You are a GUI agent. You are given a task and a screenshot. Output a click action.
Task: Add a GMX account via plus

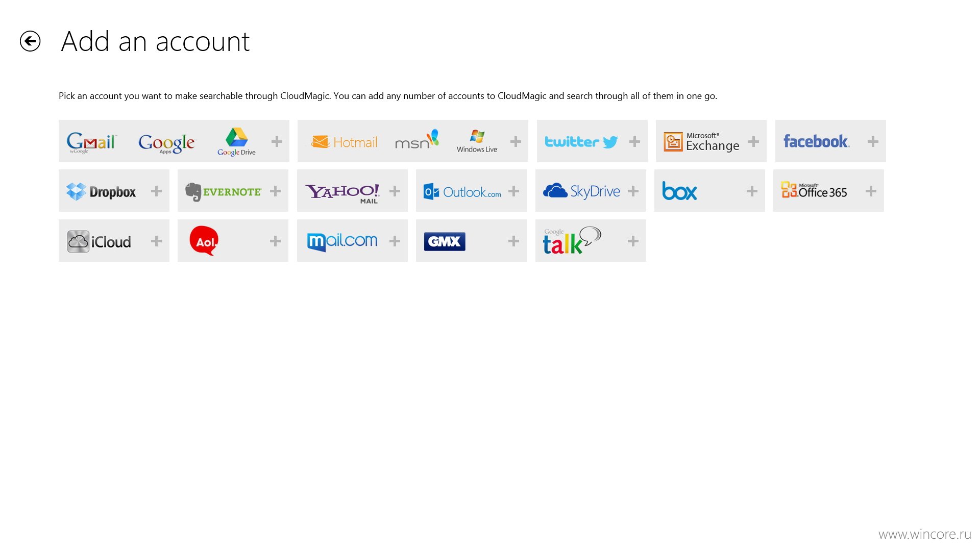[513, 241]
